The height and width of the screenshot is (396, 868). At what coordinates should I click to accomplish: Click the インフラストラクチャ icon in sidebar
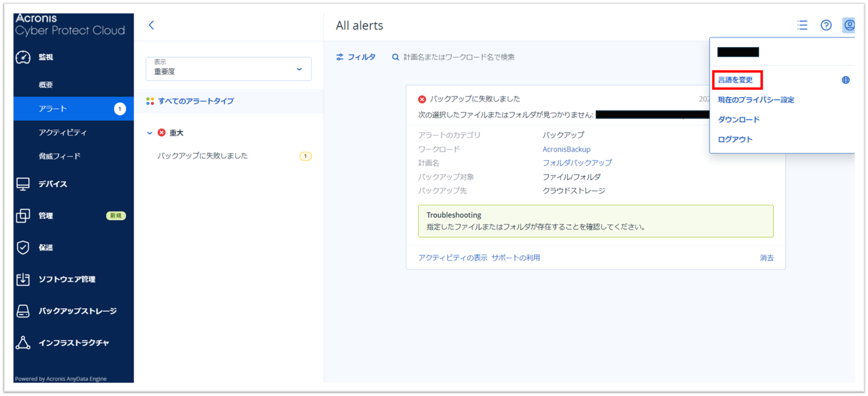[23, 343]
